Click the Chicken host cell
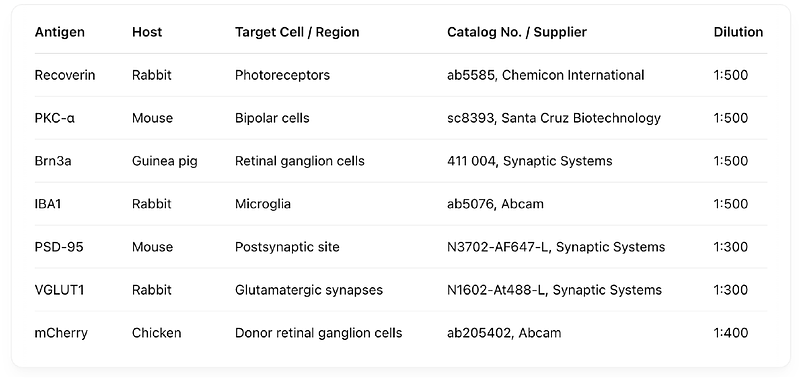The width and height of the screenshot is (800, 378). coord(157,333)
